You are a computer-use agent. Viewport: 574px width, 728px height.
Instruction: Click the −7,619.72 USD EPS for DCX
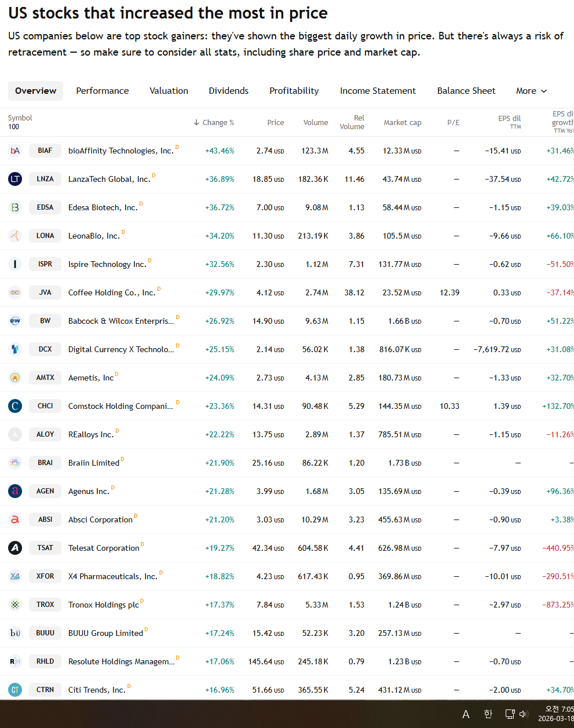[x=497, y=349]
